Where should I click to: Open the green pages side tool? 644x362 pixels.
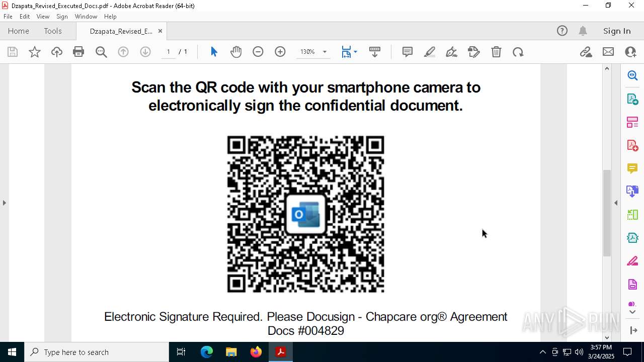click(x=632, y=215)
